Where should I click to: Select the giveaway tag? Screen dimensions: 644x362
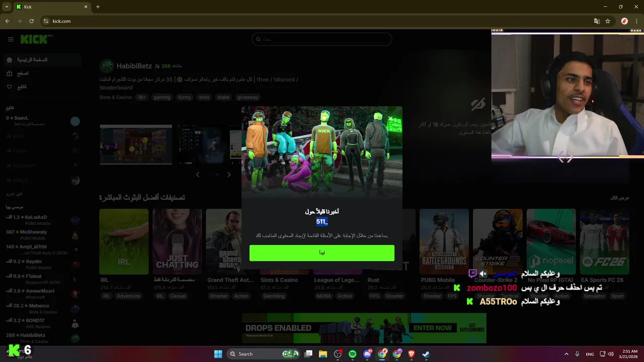[248, 98]
